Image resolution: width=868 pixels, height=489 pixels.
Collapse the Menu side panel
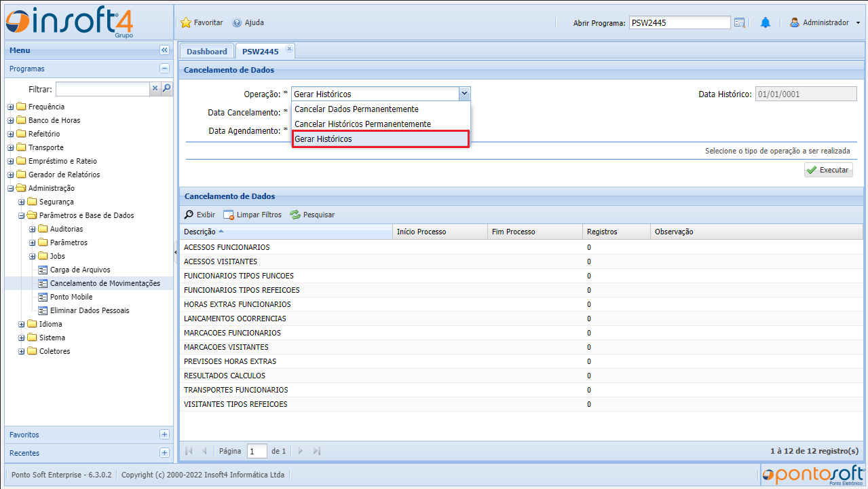(164, 50)
